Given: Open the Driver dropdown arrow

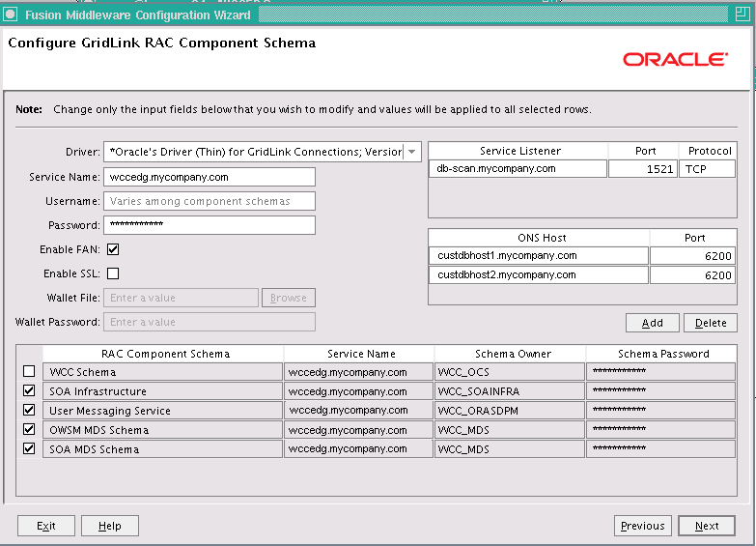Looking at the screenshot, I should tap(411, 152).
